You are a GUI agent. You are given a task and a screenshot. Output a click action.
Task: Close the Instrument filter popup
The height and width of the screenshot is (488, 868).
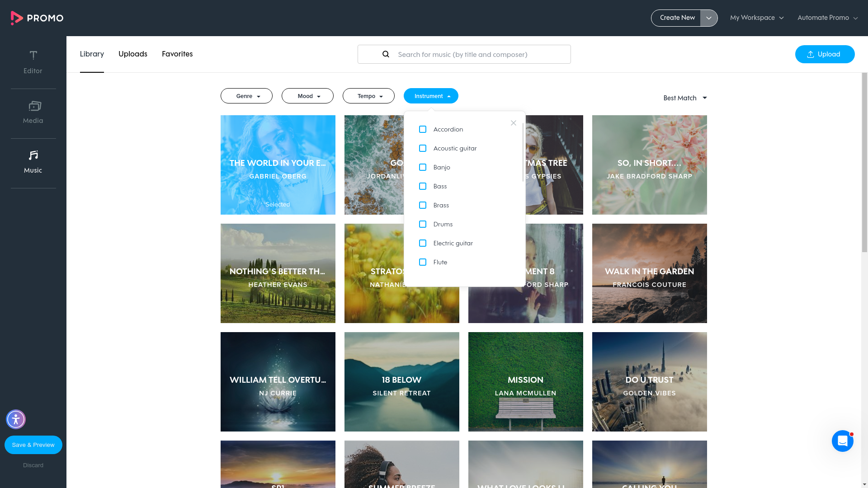coord(513,123)
